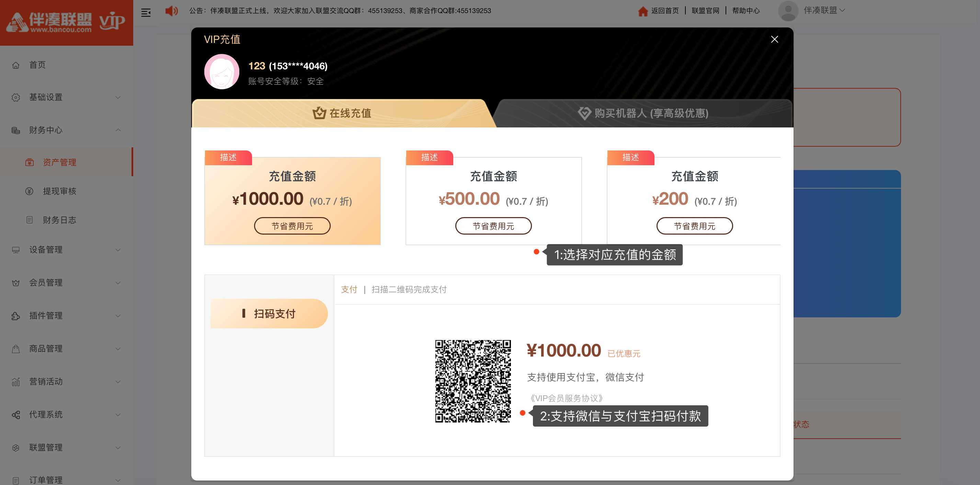
Task: Expand the 插件管理 menu chevron
Action: click(x=118, y=316)
